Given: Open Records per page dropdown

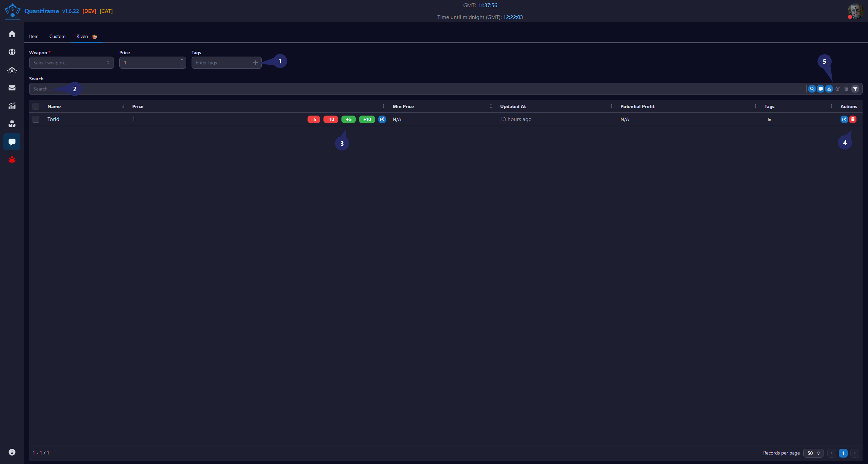Looking at the screenshot, I should pyautogui.click(x=813, y=453).
